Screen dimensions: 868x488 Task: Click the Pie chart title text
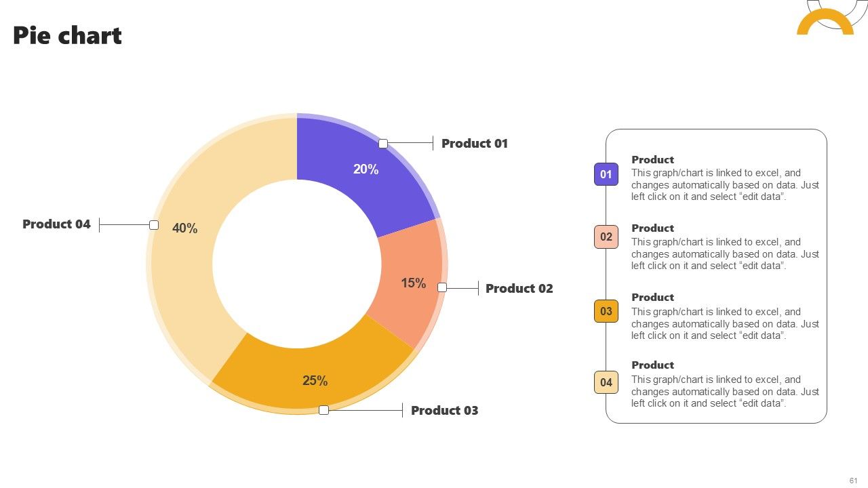[x=67, y=35]
